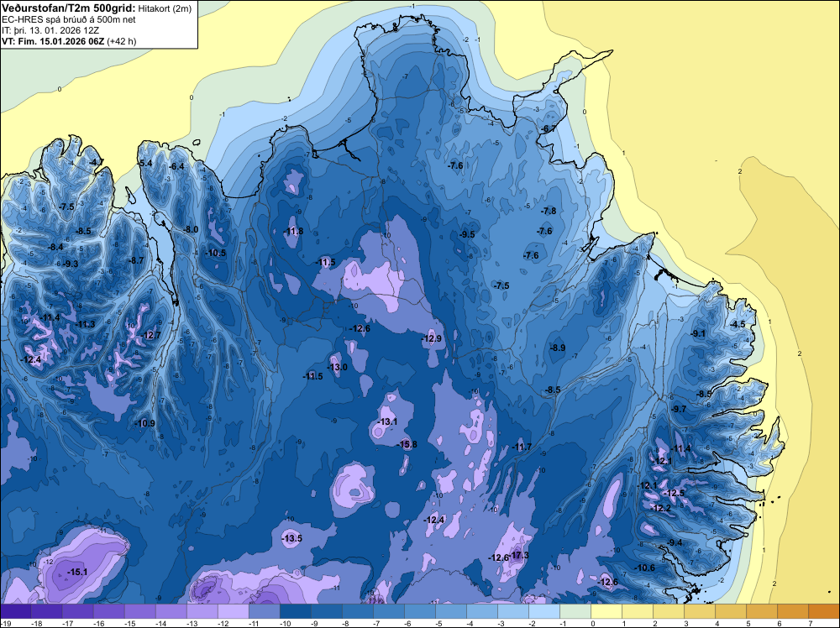840x628 pixels.
Task: Click the -11.7 temperature value
Action: [x=522, y=447]
